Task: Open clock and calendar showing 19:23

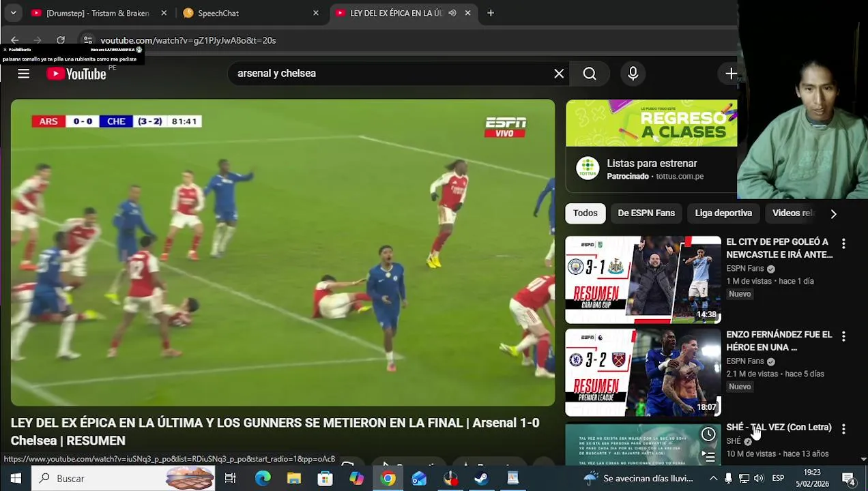Action: (x=812, y=479)
